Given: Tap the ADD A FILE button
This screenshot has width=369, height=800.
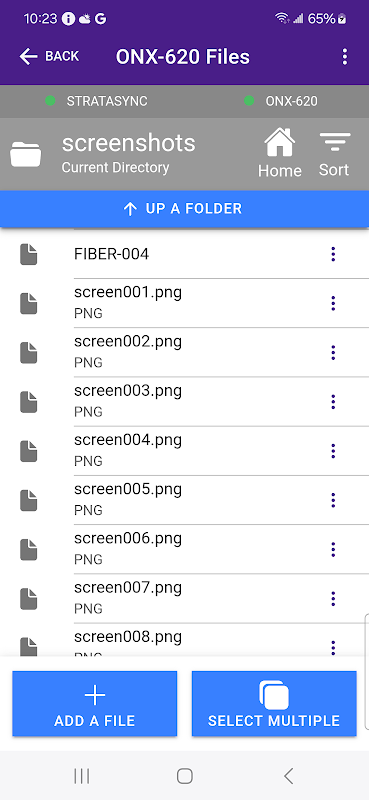Looking at the screenshot, I should tap(94, 704).
